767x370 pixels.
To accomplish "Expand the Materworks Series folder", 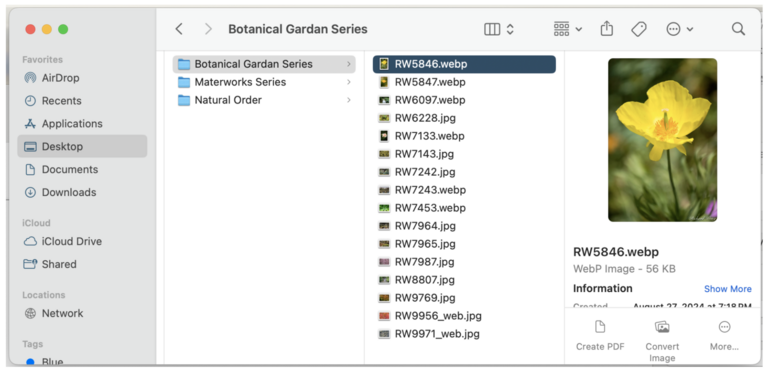I will [x=264, y=82].
